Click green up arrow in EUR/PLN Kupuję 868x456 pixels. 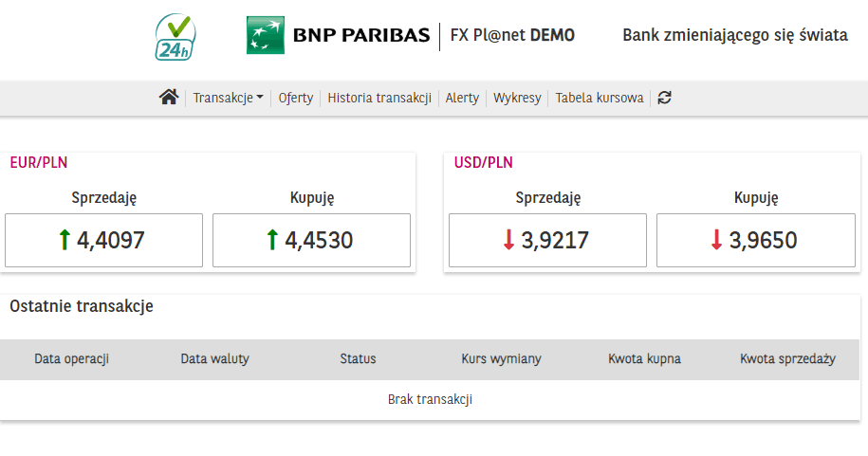coord(272,240)
